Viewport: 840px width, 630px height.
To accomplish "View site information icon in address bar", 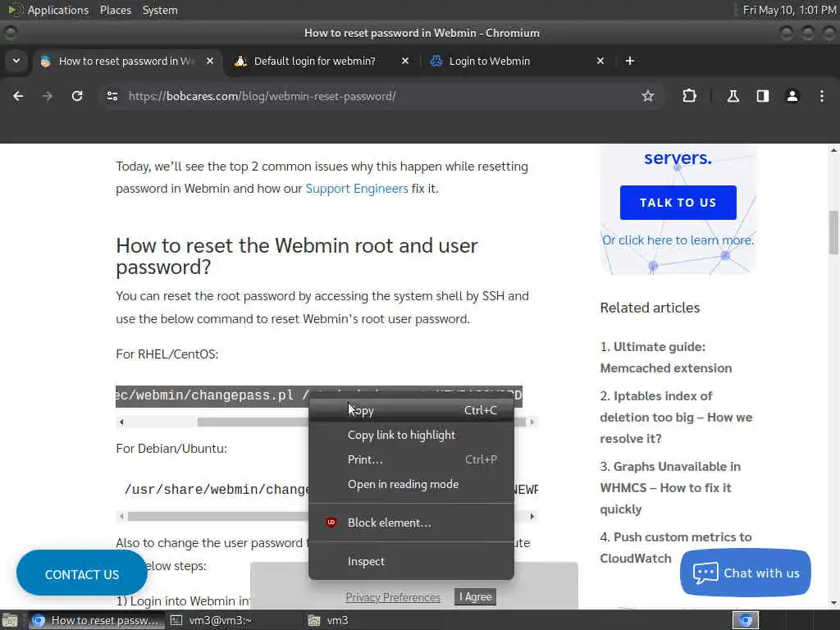I will coord(112,96).
